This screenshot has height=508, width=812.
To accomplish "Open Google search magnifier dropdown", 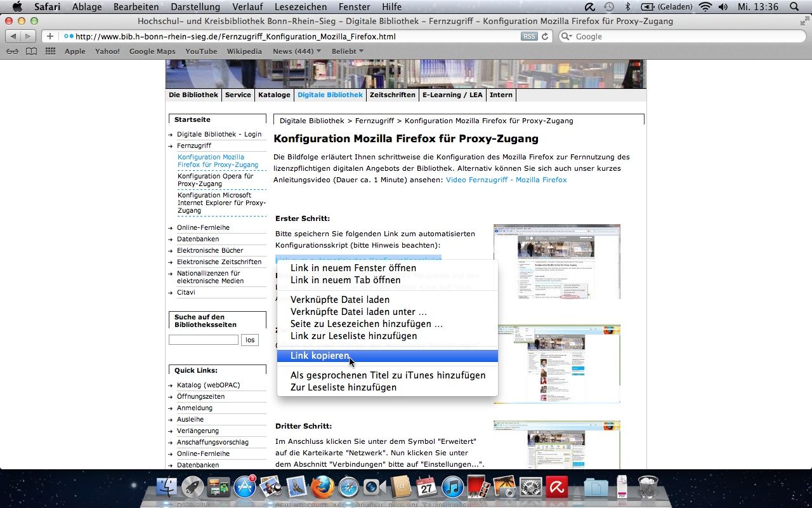I will coord(566,37).
